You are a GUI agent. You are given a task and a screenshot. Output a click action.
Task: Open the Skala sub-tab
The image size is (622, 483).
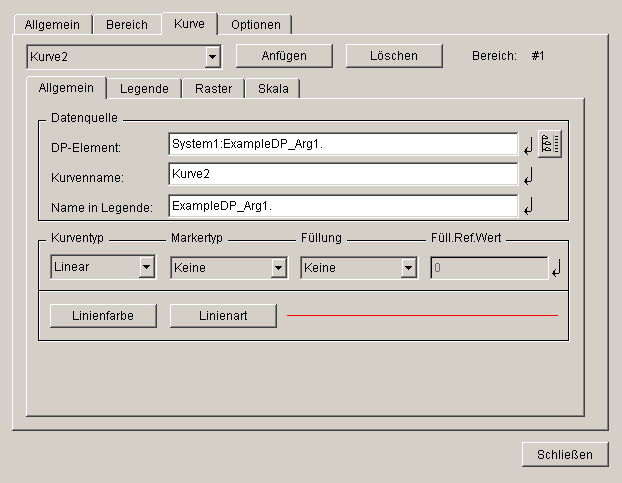[273, 88]
